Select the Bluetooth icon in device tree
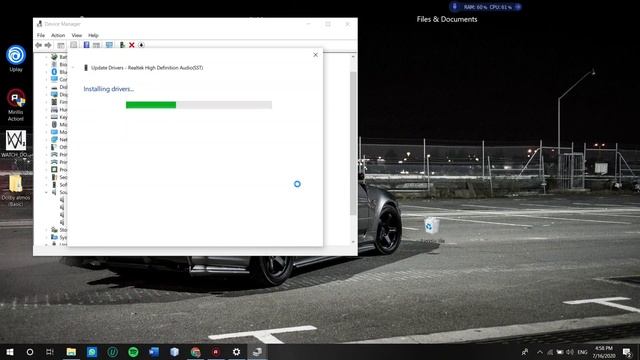This screenshot has height=360, width=640. pos(54,72)
